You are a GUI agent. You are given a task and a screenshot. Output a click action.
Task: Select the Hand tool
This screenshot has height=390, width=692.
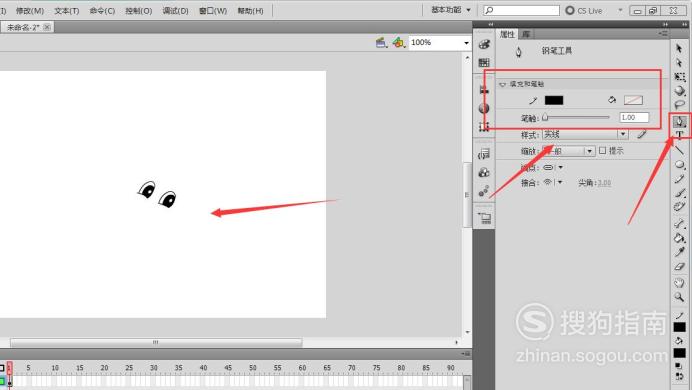[x=680, y=283]
